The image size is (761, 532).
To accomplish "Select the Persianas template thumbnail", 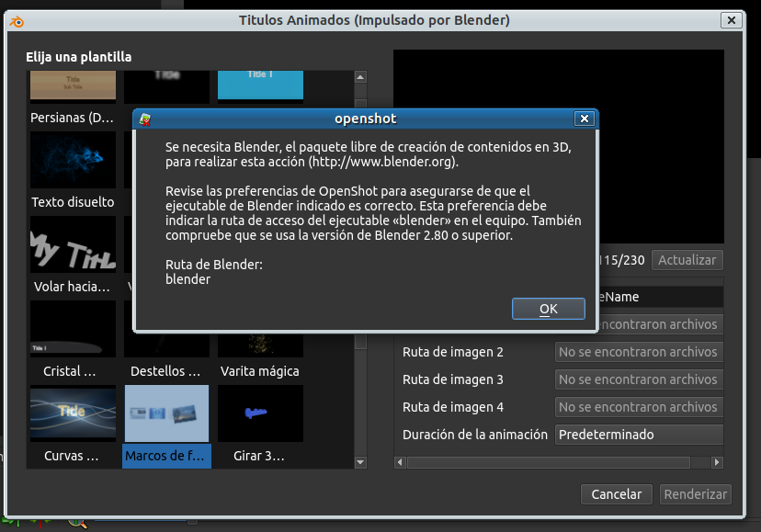I will click(x=73, y=85).
